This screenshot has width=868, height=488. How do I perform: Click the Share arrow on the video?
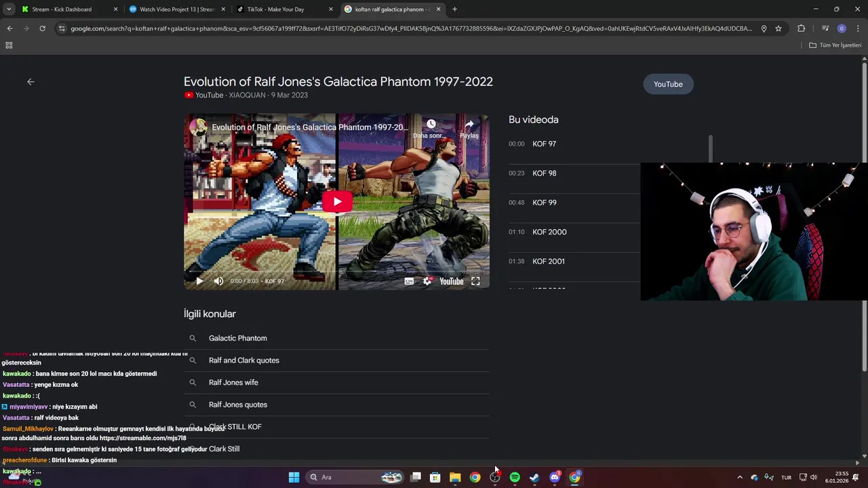(x=469, y=124)
